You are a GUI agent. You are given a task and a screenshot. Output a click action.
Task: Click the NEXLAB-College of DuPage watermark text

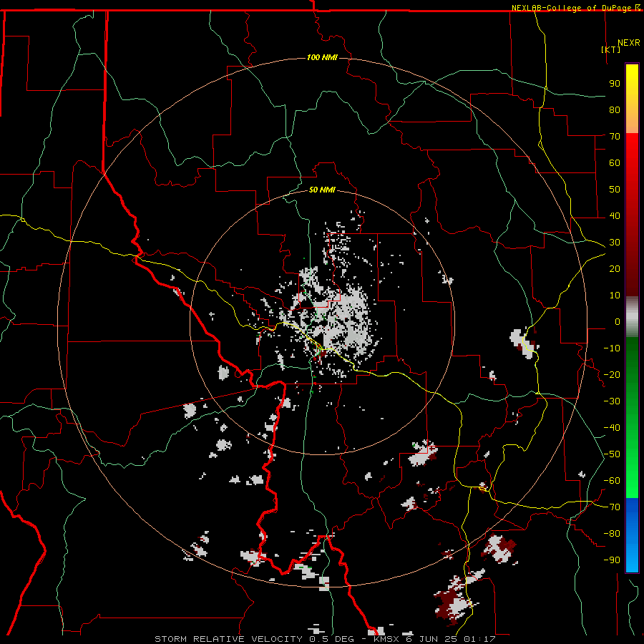coord(576,8)
